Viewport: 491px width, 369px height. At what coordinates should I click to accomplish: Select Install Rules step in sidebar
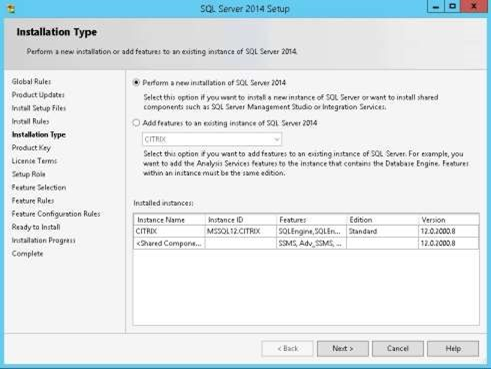30,121
